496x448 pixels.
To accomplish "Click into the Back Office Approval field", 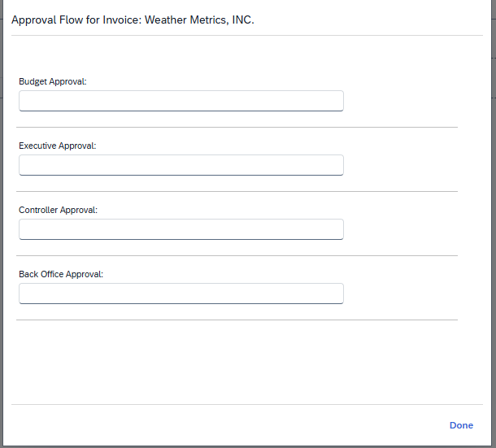I will coord(181,294).
